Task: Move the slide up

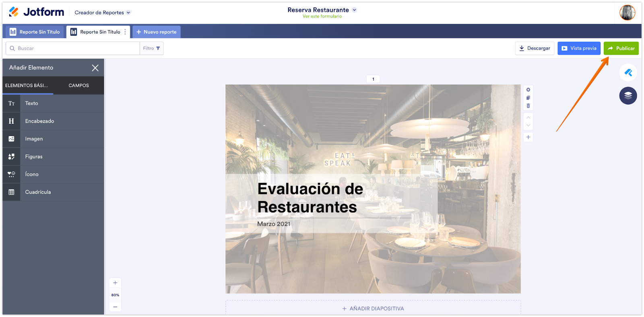Action: point(528,117)
